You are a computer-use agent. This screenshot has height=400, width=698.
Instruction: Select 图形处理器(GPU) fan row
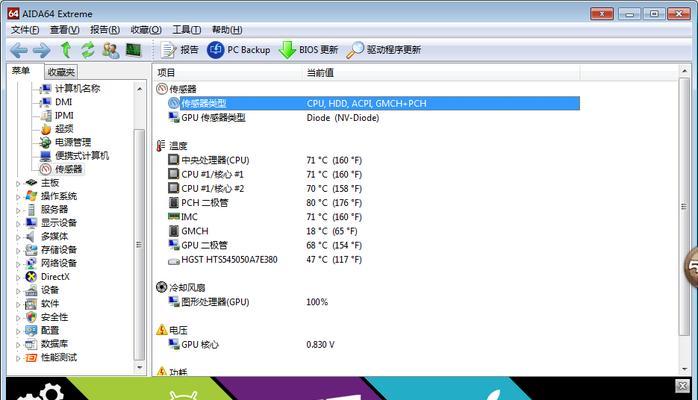(373, 302)
